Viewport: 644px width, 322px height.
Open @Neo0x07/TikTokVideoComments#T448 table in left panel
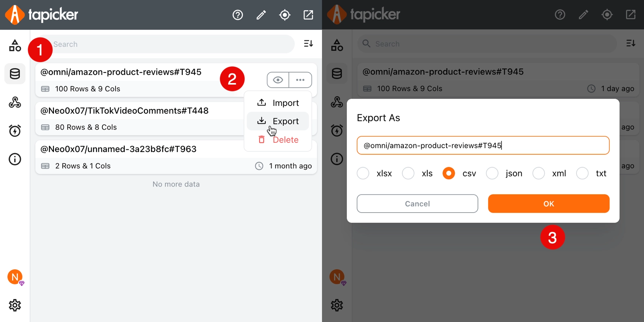coord(125,111)
